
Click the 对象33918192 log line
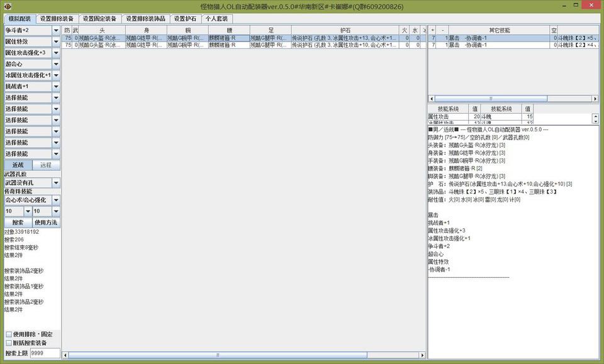point(21,232)
